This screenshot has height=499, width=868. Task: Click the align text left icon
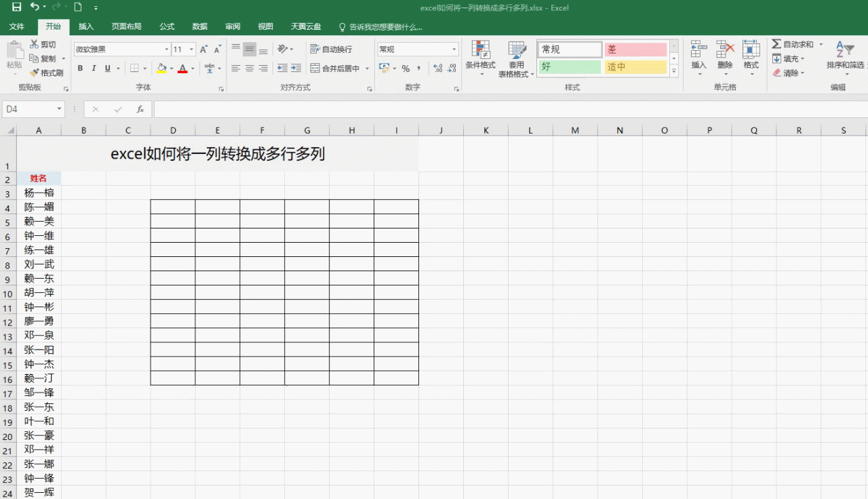click(x=236, y=68)
